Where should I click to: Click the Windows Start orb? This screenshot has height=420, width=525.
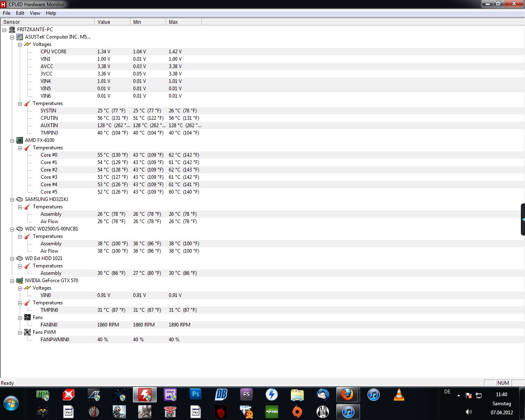point(11,404)
